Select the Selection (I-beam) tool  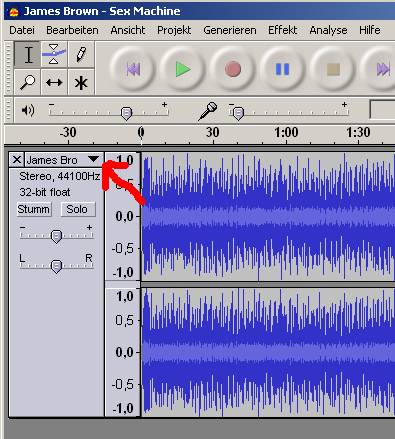coord(28,55)
